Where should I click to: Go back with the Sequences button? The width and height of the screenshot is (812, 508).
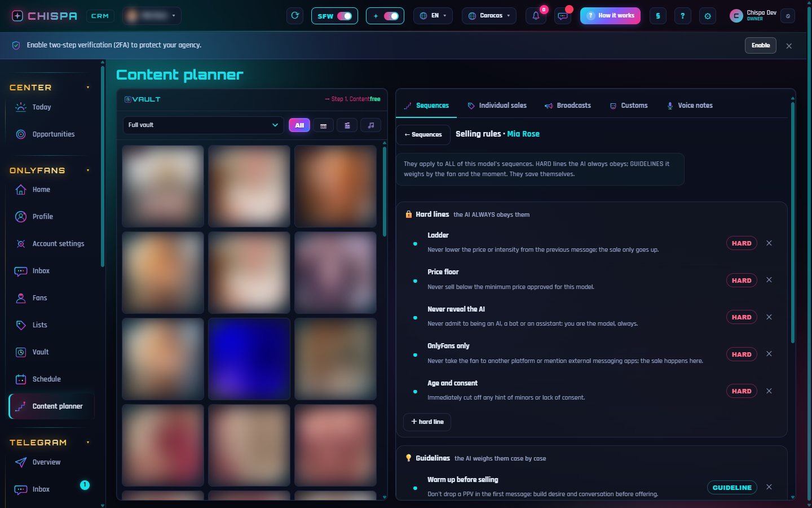pos(423,135)
